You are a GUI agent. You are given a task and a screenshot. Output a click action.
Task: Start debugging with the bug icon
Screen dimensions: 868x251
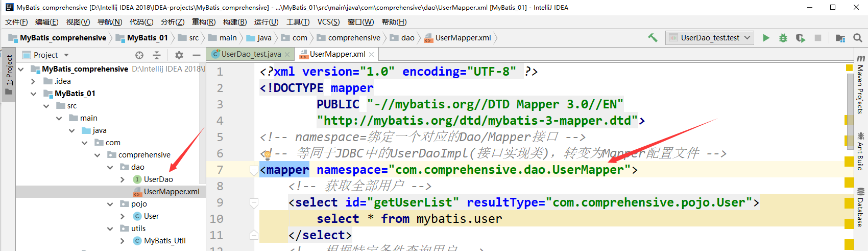(x=783, y=38)
